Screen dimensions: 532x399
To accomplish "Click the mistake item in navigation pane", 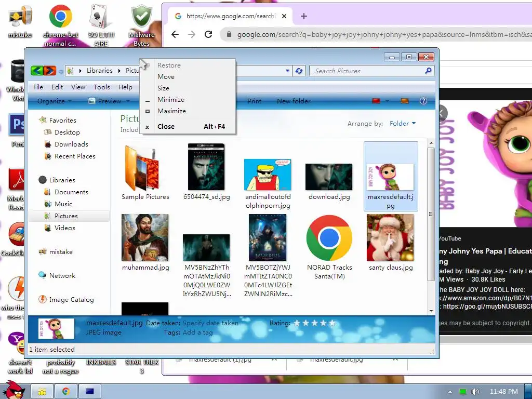I will 61,252.
